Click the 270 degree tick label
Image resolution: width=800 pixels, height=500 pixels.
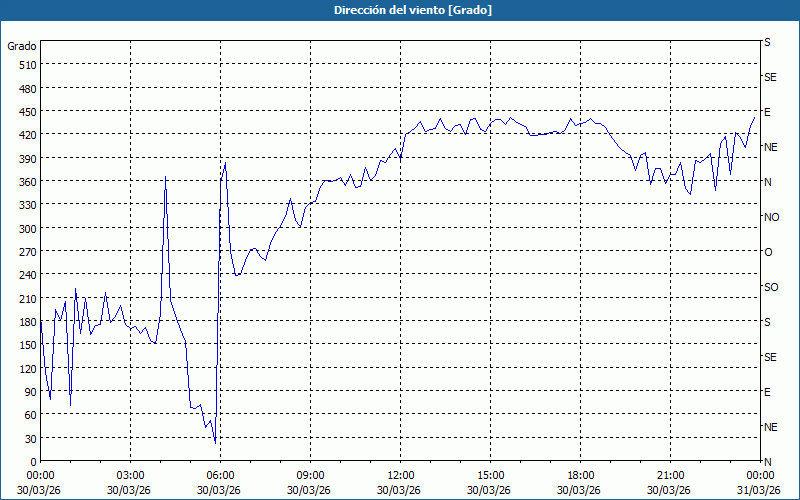26,252
